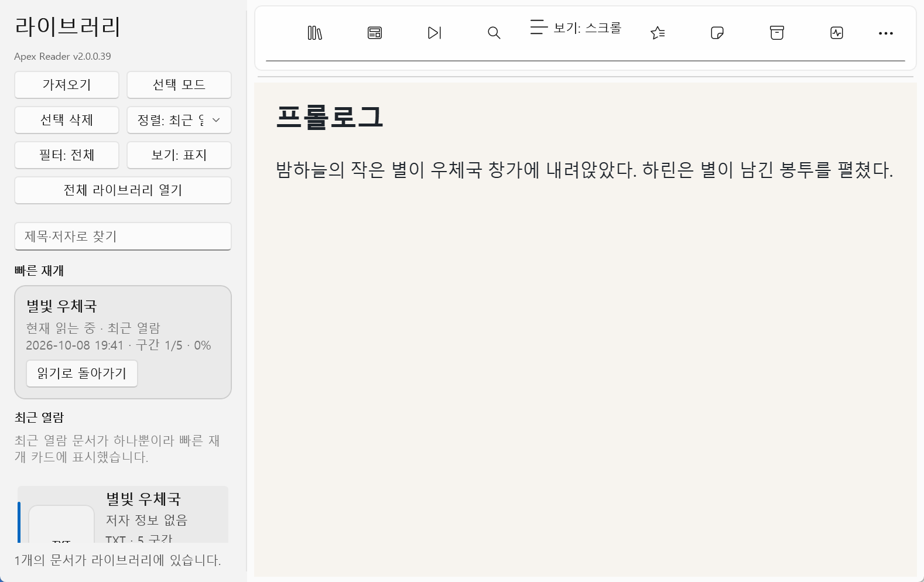Click the 2026-10-08 19:41 progress line
Screen dimensions: 924x582
(x=118, y=345)
